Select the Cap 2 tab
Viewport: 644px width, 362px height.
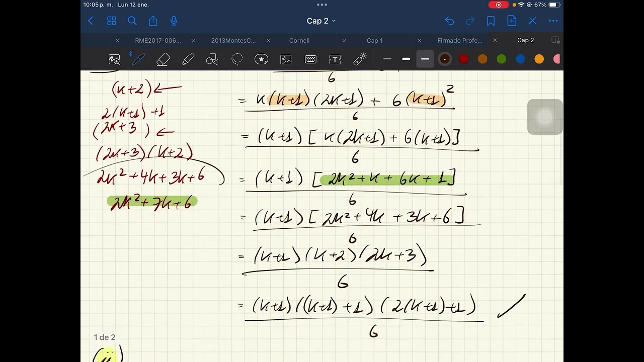click(x=526, y=40)
